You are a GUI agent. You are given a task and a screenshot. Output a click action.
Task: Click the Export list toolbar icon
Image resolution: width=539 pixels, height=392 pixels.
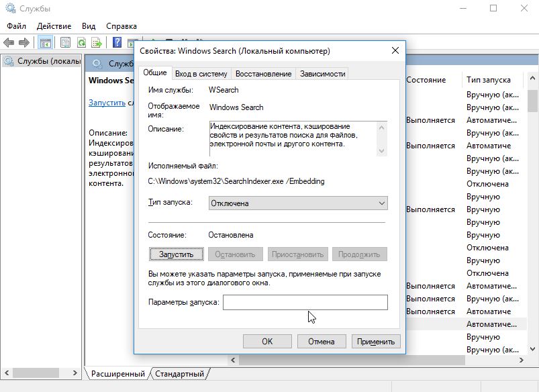click(x=97, y=43)
